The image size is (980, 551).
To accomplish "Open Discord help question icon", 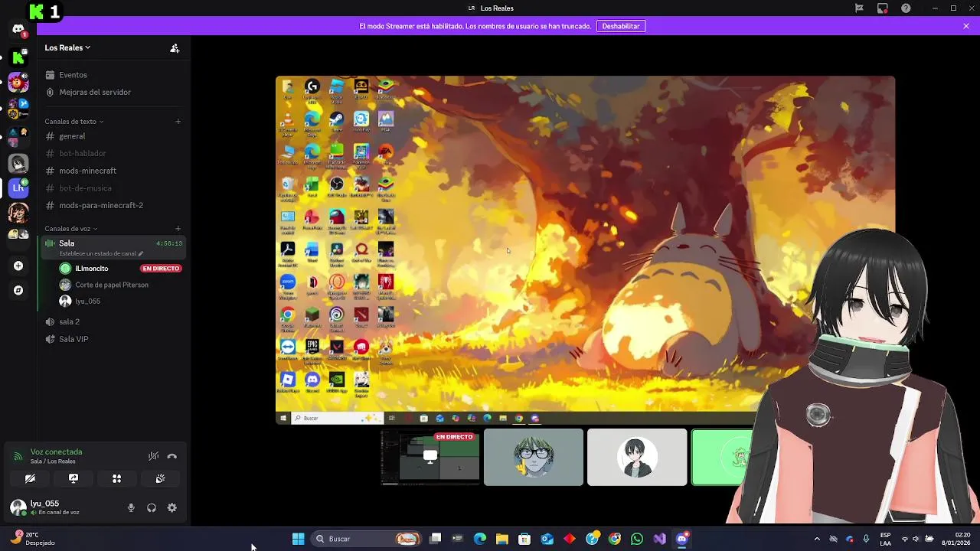I will (906, 8).
